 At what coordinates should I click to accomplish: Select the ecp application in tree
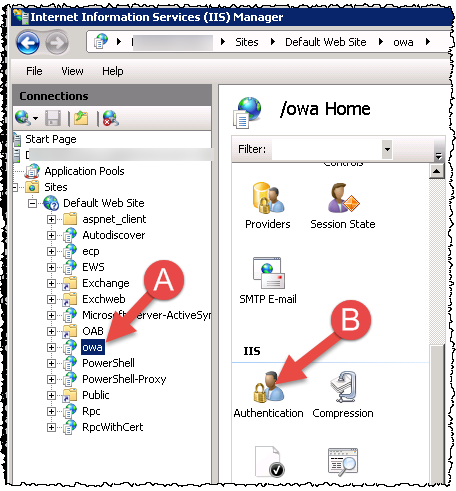click(x=91, y=251)
